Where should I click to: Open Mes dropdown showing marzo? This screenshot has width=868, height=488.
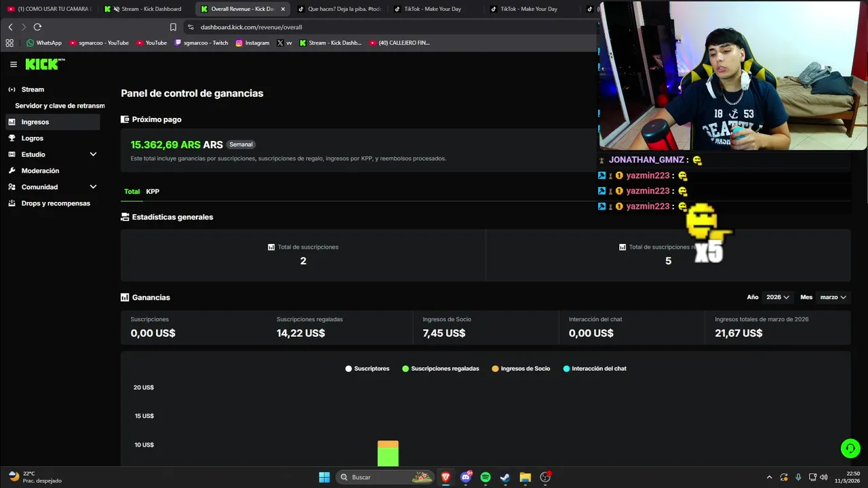pyautogui.click(x=833, y=298)
